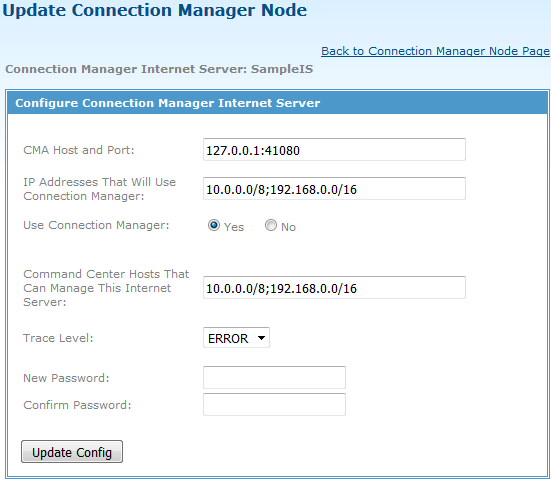Focus the IP Addresses That Will Use Connection Manager field
The image size is (551, 479).
[334, 189]
